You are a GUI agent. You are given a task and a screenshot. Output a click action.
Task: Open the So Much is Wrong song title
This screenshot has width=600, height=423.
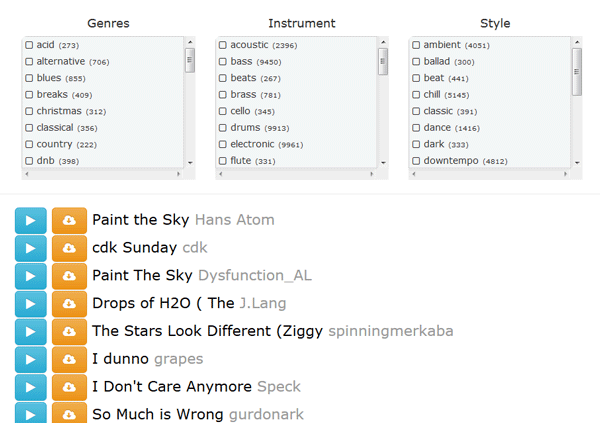pos(158,414)
